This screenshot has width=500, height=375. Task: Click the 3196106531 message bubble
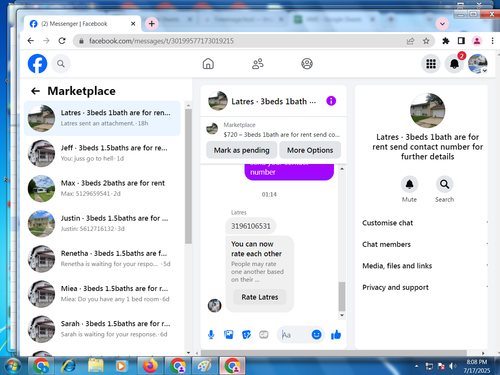point(251,226)
